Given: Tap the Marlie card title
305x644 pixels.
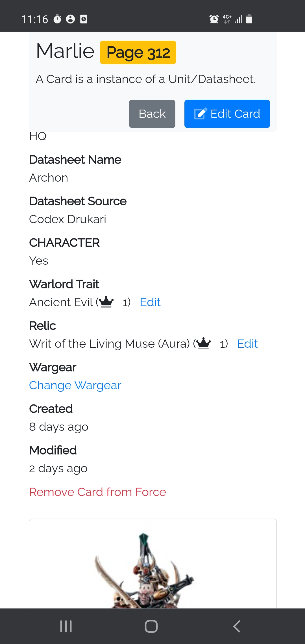Looking at the screenshot, I should (x=65, y=51).
